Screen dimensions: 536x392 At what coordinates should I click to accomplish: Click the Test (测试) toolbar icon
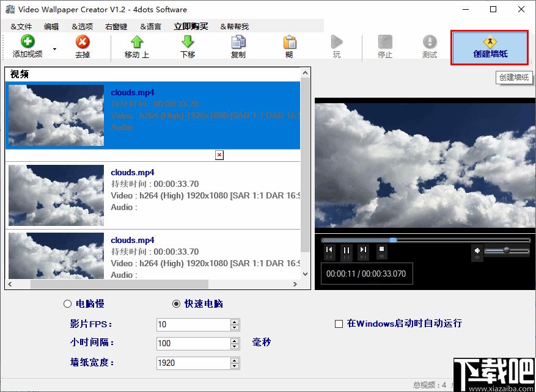(x=430, y=42)
